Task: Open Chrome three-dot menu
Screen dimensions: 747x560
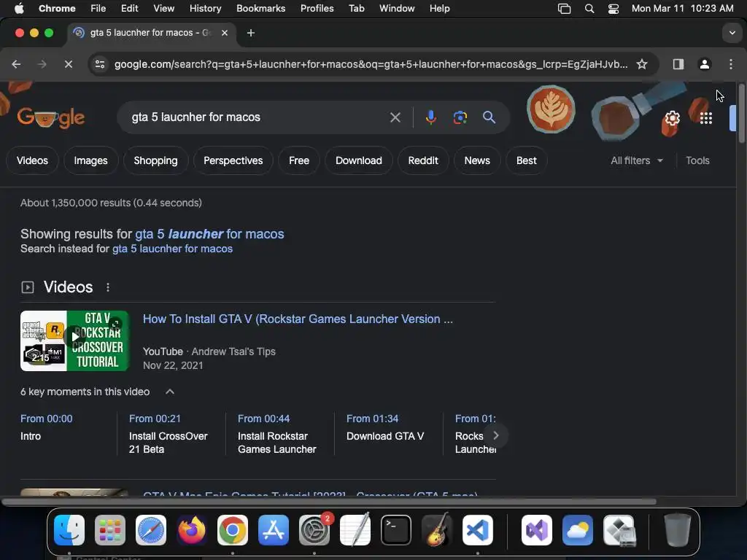Action: pyautogui.click(x=731, y=64)
